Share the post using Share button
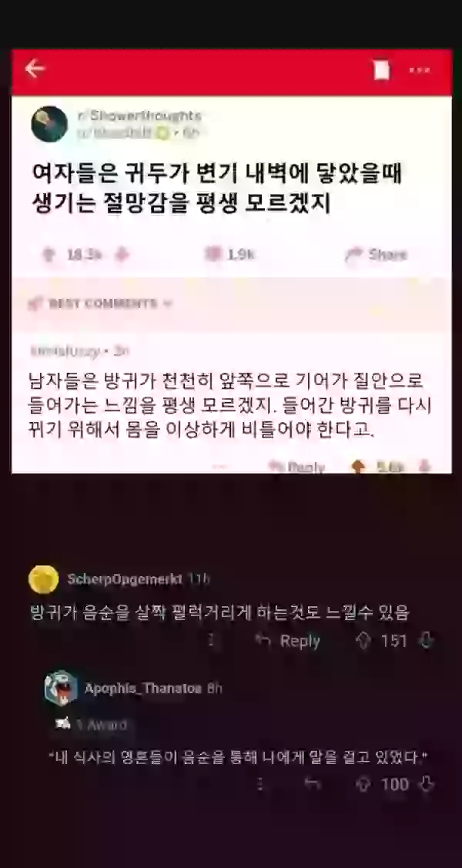This screenshot has width=462, height=868. [x=376, y=255]
